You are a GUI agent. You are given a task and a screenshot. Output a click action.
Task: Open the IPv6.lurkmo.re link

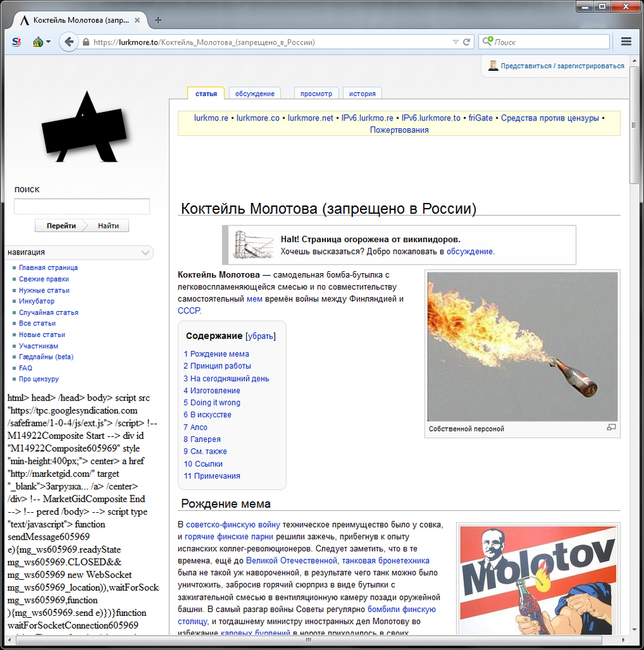(367, 118)
